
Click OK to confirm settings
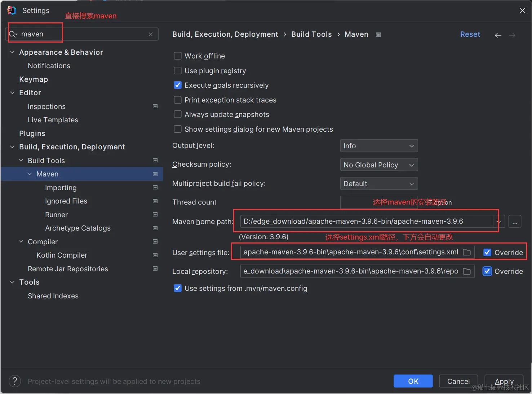tap(413, 381)
